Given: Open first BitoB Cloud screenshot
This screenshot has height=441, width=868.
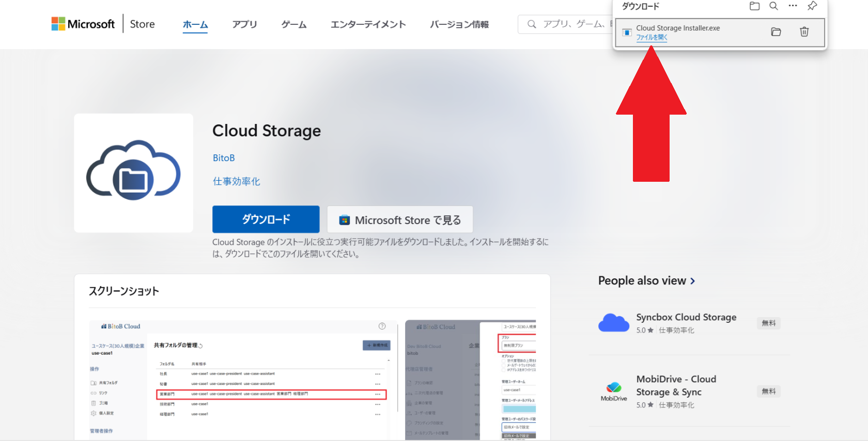Looking at the screenshot, I should [x=243, y=380].
